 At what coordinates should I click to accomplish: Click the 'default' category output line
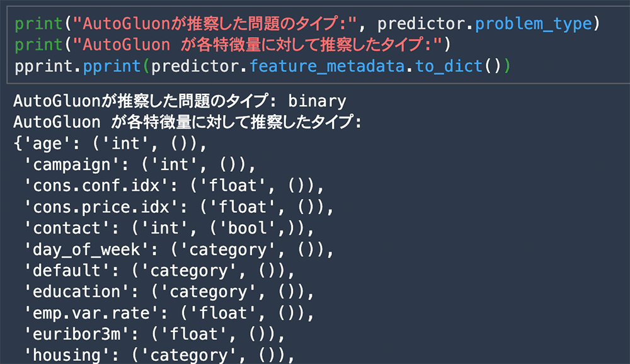(x=159, y=271)
